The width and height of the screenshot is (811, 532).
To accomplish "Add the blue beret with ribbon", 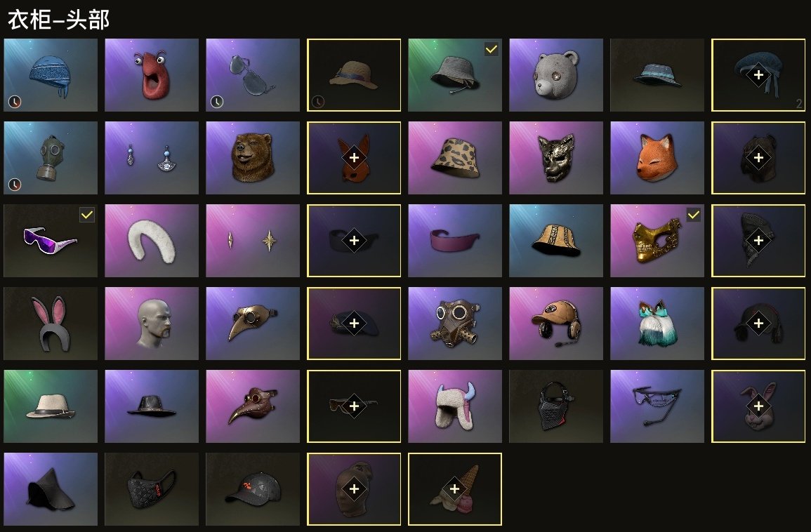I will (x=758, y=75).
